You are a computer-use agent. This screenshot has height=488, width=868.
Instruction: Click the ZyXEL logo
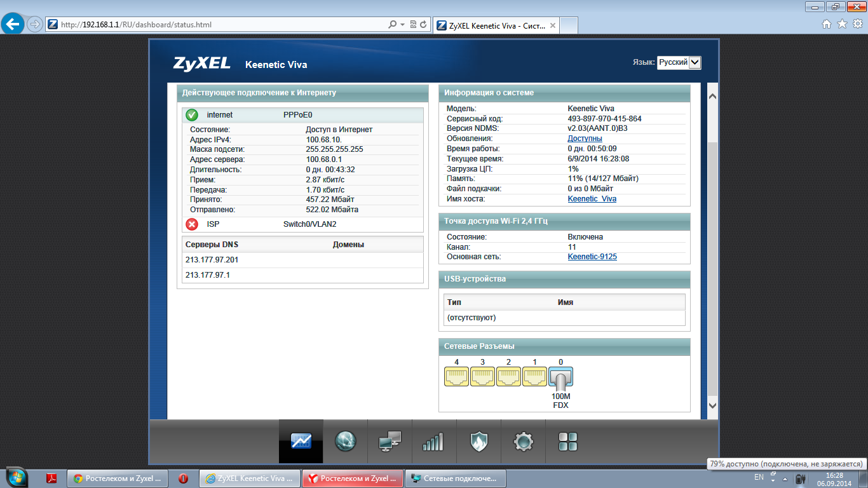[x=201, y=64]
